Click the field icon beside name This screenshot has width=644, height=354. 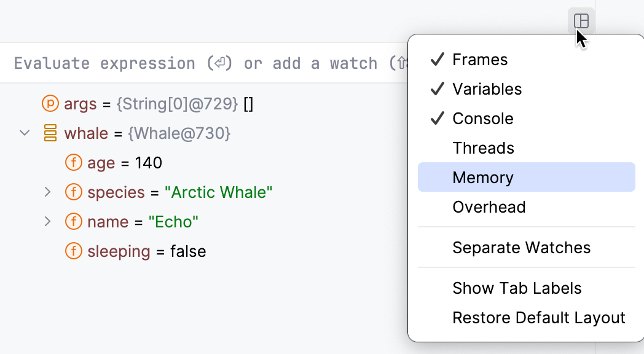(x=74, y=222)
